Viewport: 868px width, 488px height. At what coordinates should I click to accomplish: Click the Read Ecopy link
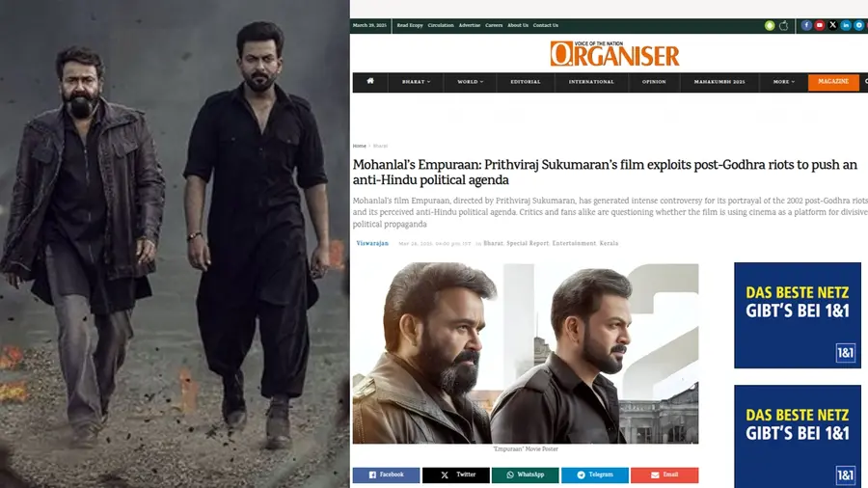[410, 25]
